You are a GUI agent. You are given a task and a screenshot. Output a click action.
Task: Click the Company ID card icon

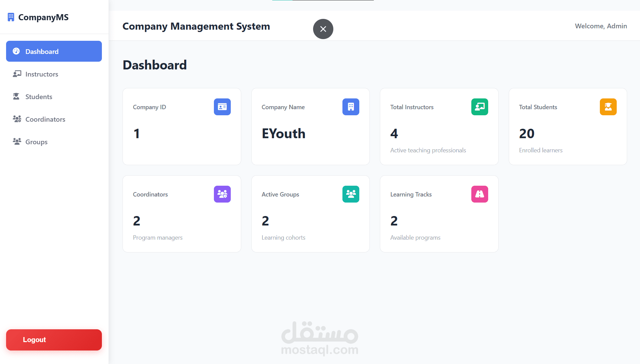pos(222,107)
